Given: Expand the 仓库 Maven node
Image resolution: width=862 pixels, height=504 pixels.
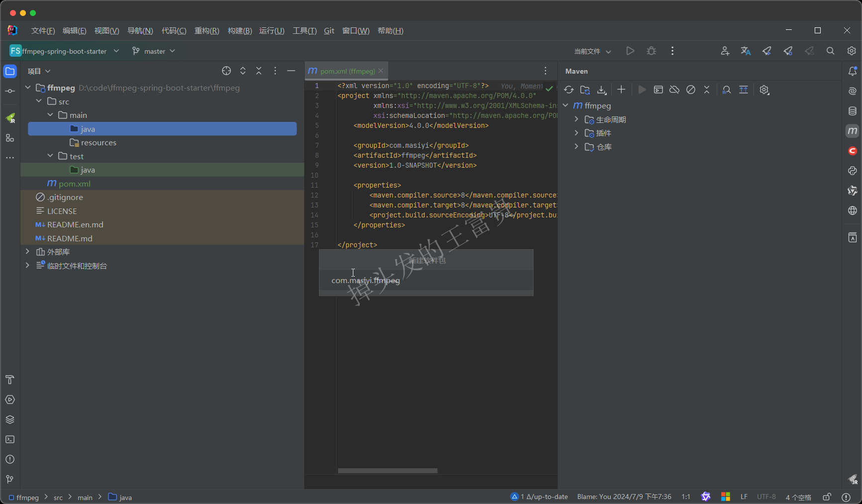Looking at the screenshot, I should [x=576, y=146].
